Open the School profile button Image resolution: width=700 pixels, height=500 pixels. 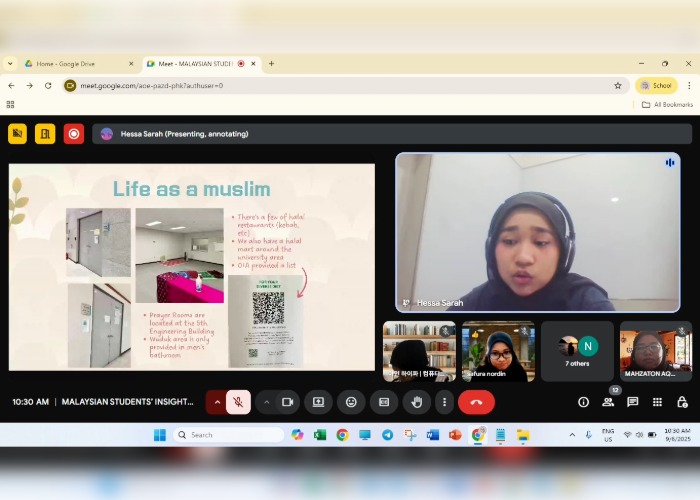point(656,86)
